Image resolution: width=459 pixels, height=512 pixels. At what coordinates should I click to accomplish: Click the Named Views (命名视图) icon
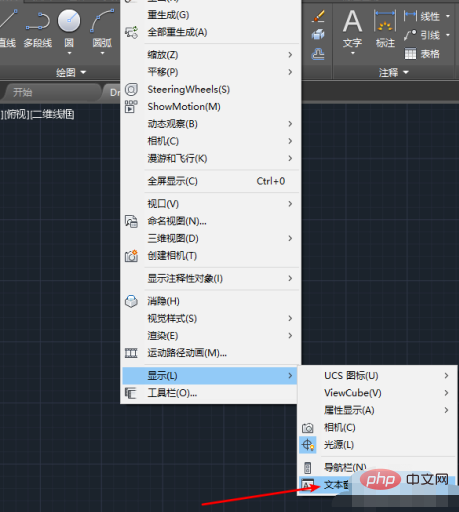pyautogui.click(x=131, y=221)
